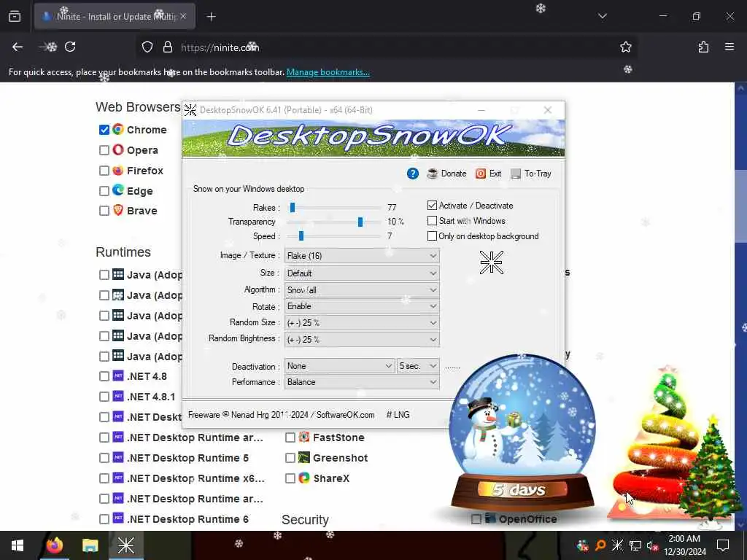Screen dimensions: 747x560
Task: Click the snowflake preview image in DesktopSnowOK
Action: point(491,262)
